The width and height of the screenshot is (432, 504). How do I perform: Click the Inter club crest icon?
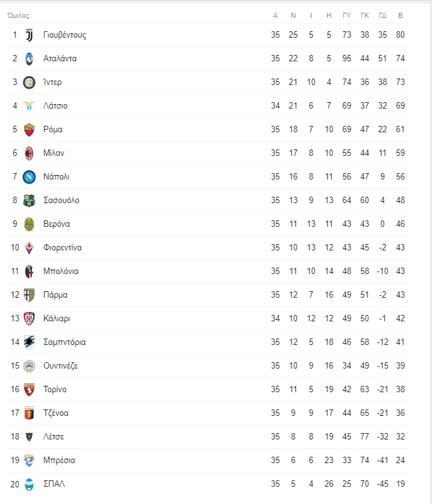29,82
